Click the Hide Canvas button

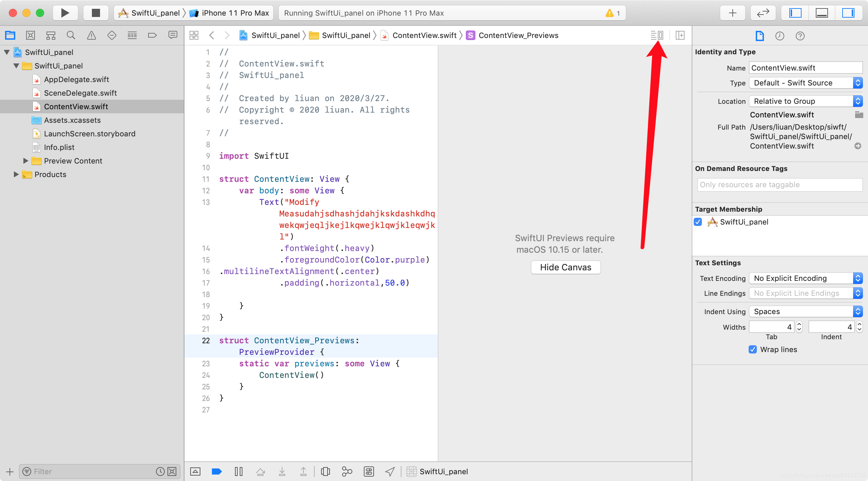pyautogui.click(x=565, y=267)
